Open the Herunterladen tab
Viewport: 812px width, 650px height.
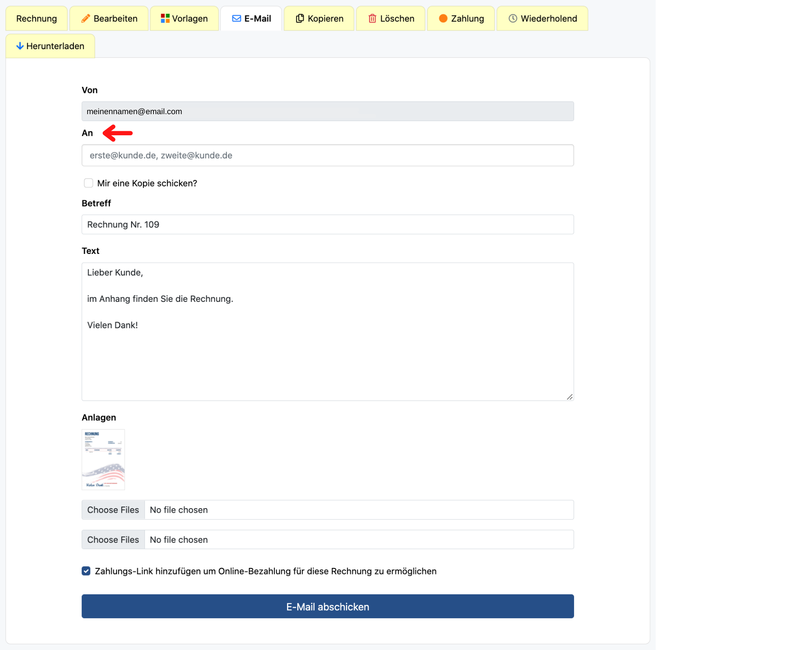point(50,46)
